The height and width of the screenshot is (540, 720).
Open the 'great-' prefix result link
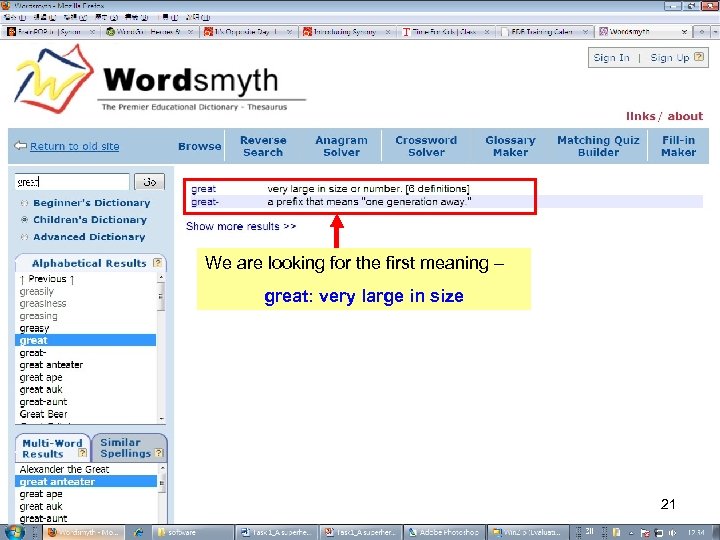[x=205, y=202]
